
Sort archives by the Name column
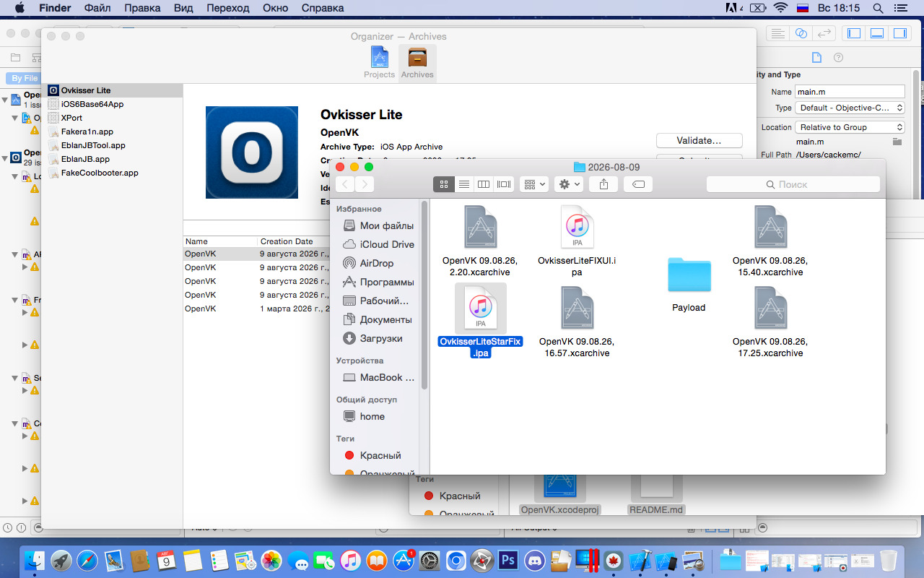point(220,241)
